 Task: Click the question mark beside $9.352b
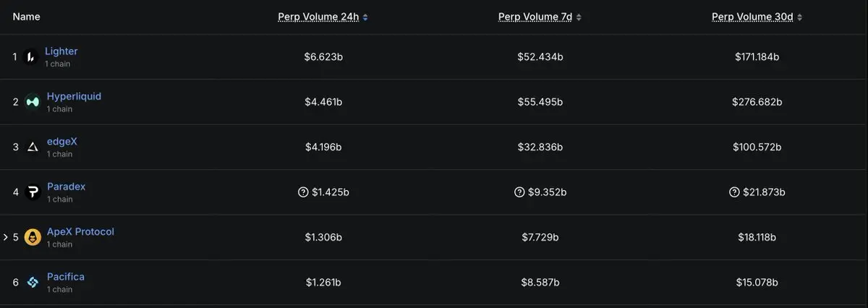519,192
